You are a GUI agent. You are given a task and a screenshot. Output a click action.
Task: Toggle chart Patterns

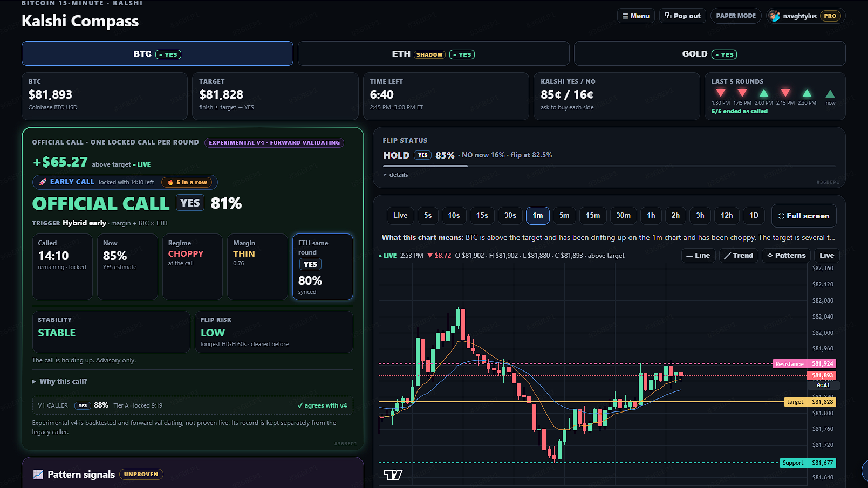[787, 256]
